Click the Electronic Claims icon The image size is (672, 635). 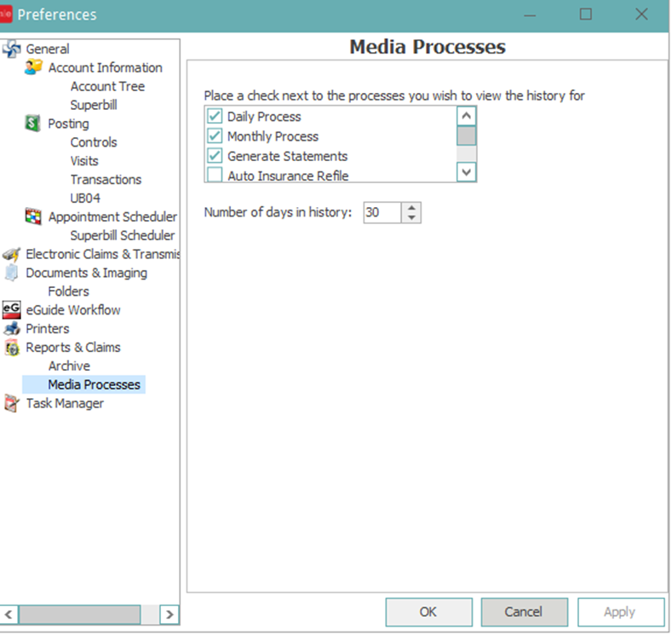12,254
